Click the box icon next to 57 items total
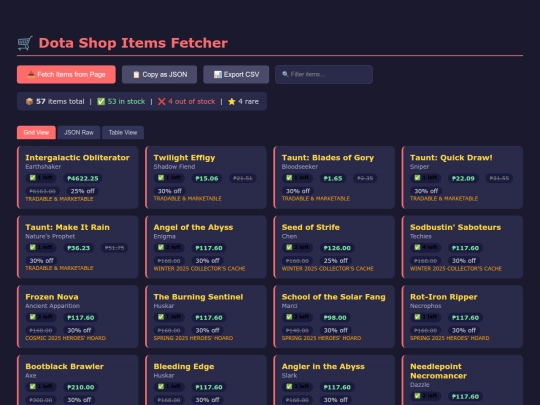 [x=29, y=102]
